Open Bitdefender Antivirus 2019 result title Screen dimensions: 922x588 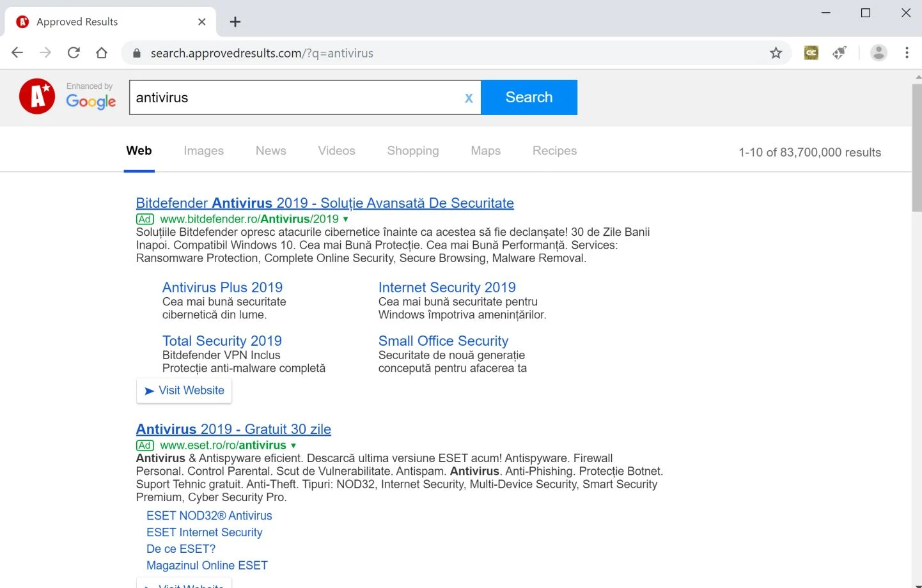point(325,203)
